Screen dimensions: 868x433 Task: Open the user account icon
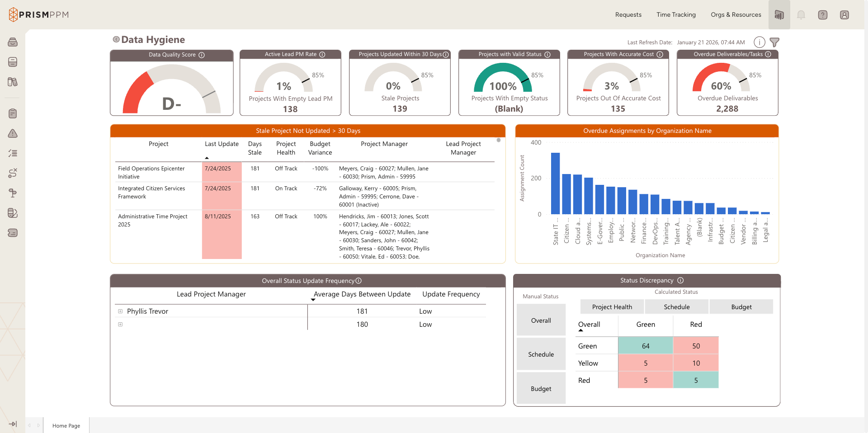pos(844,14)
